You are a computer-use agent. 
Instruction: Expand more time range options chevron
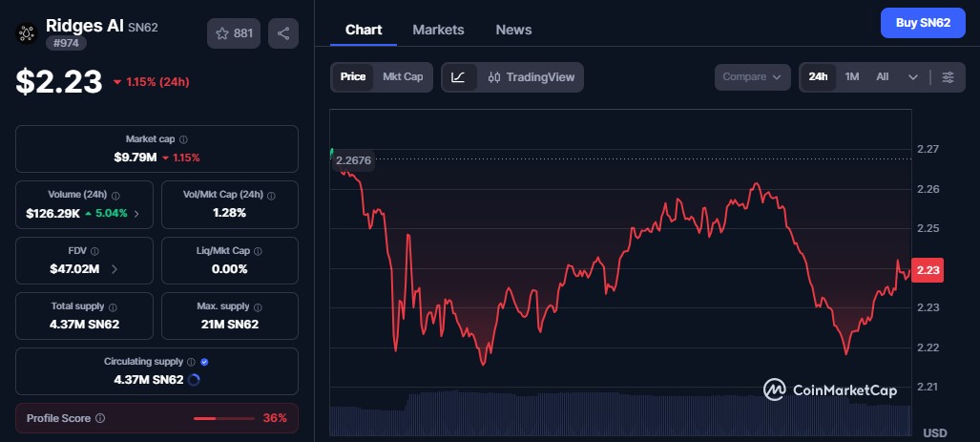(912, 77)
